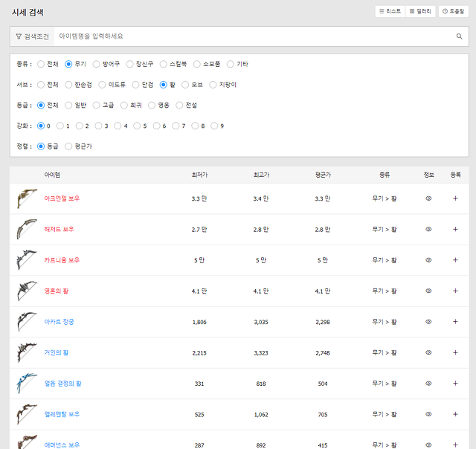Select 방어구 category radio button
The height and width of the screenshot is (449, 476).
pyautogui.click(x=97, y=65)
